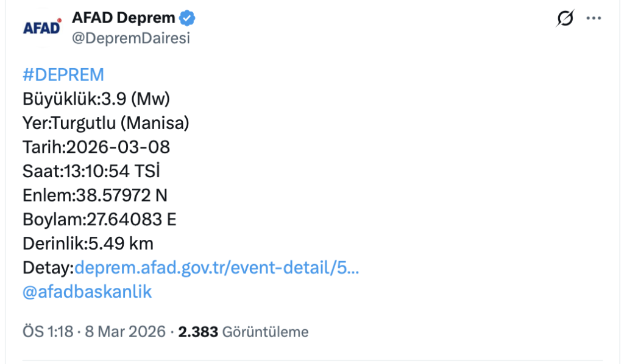Open Grok analysis for this post
This screenshot has width=624, height=364.
pos(565,18)
